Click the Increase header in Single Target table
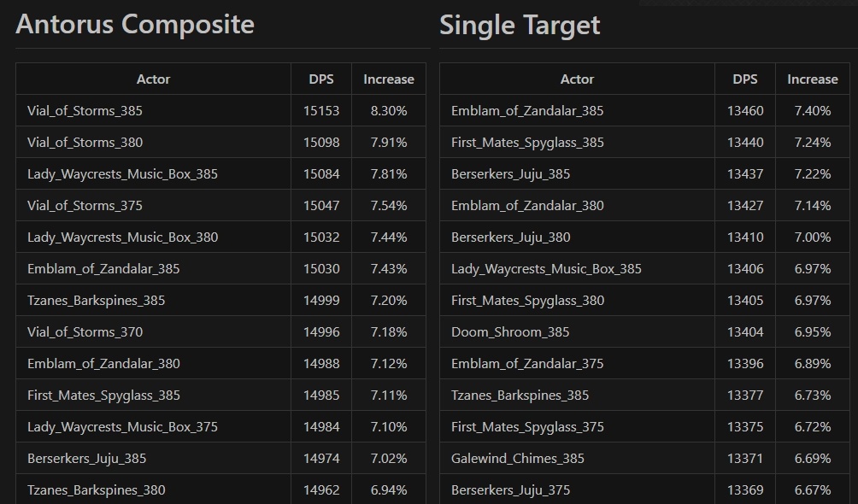This screenshot has width=858, height=504. point(812,79)
